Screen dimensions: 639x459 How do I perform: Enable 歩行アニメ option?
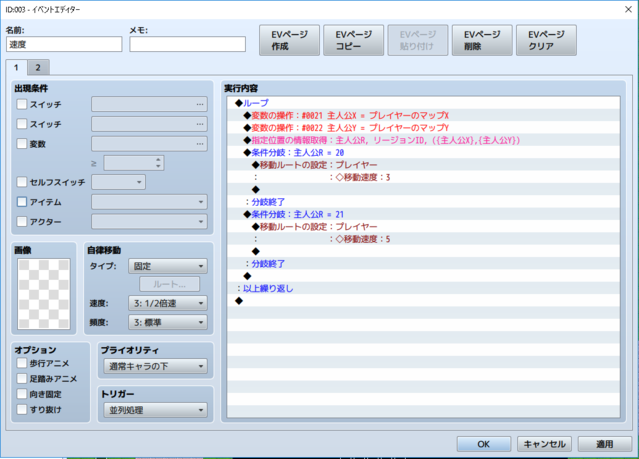(x=22, y=363)
